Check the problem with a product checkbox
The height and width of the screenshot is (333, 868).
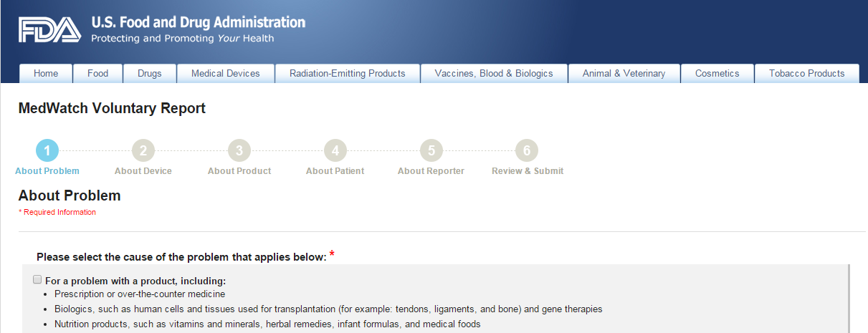[x=37, y=280]
